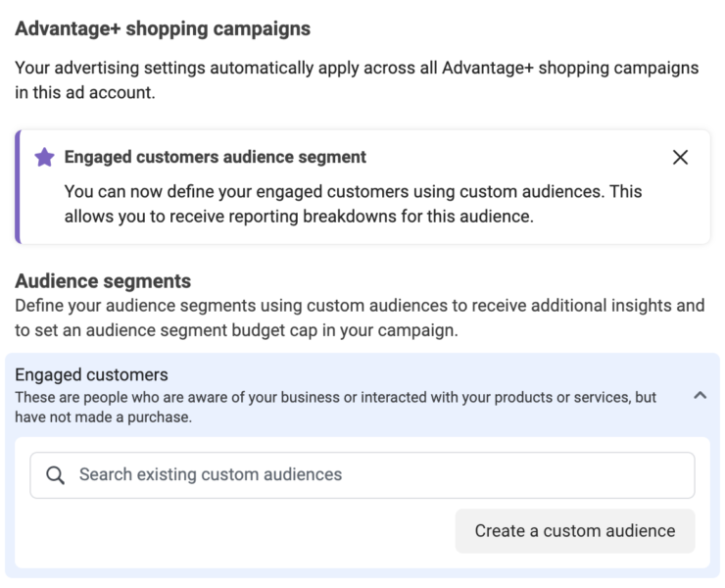Dismiss the Engaged customers audience segment banner
Viewport: 725px width, 588px height.
click(680, 158)
